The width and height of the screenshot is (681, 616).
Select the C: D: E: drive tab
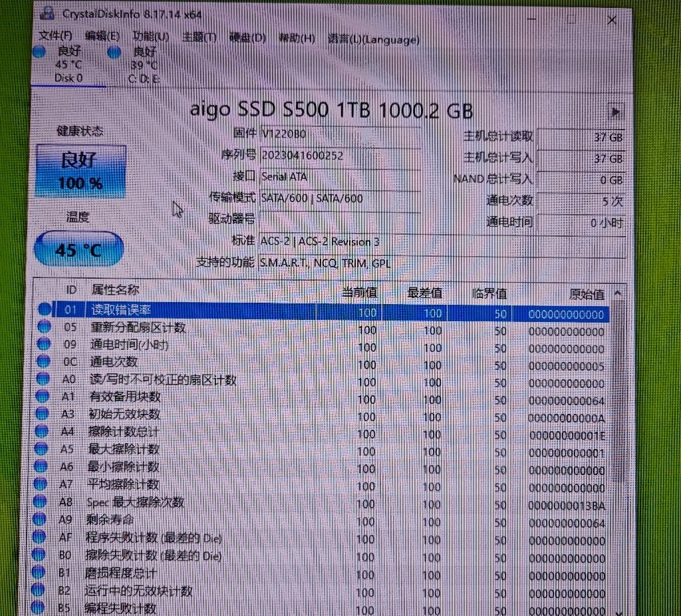(x=144, y=66)
